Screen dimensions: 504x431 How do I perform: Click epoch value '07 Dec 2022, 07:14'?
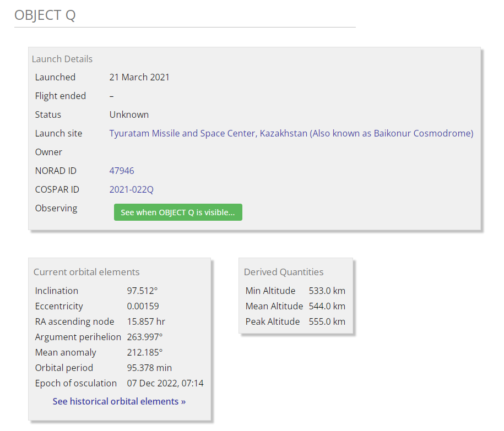coord(165,383)
